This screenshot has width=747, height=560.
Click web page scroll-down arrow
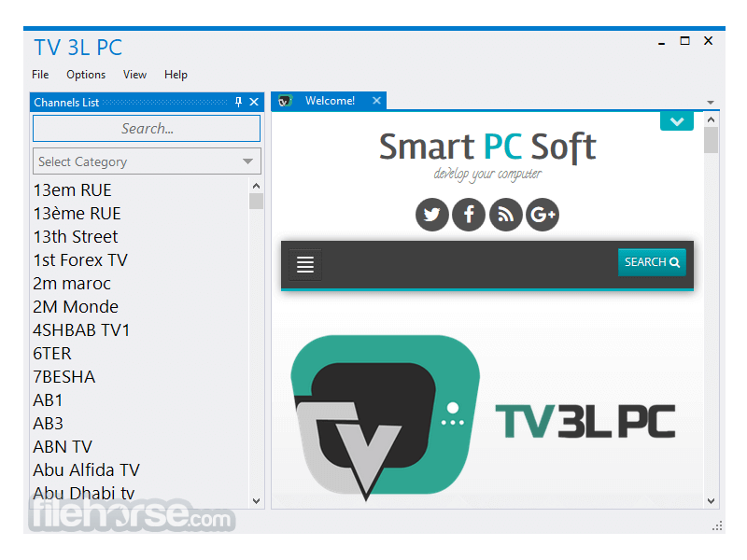click(711, 501)
